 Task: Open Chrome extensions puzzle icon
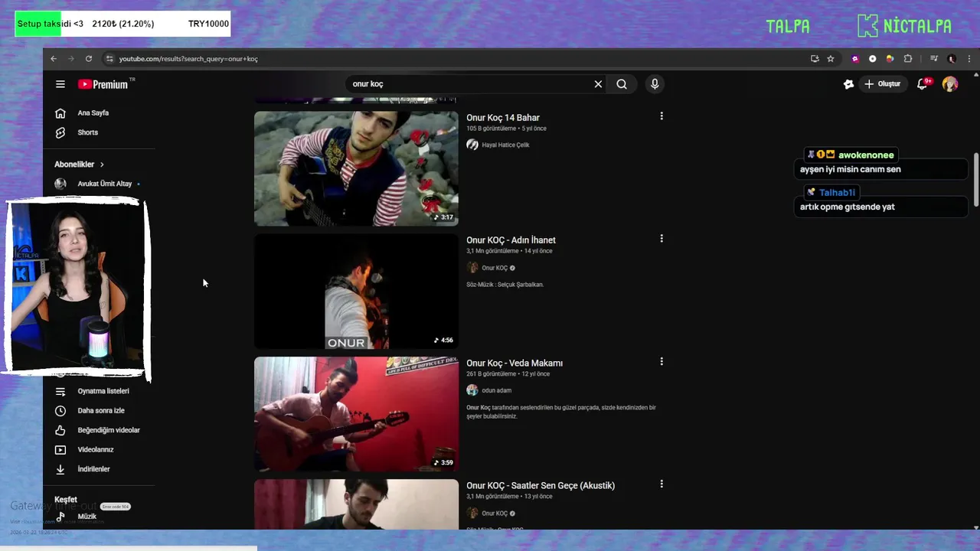pyautogui.click(x=908, y=59)
